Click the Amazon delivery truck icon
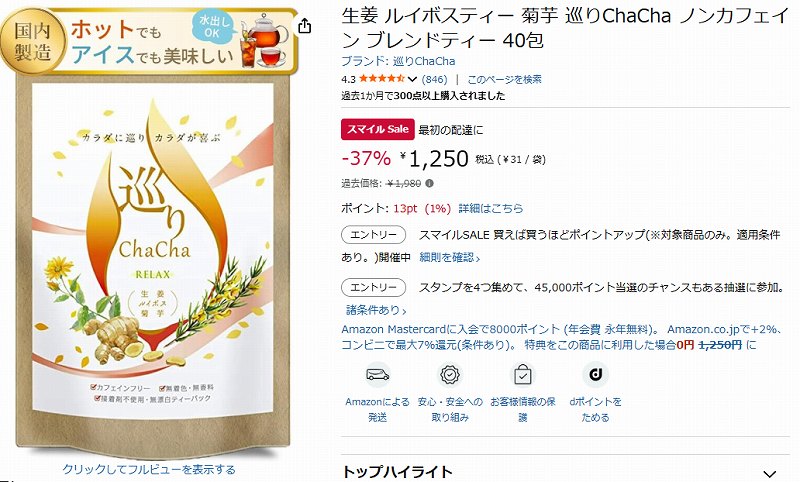 (378, 375)
